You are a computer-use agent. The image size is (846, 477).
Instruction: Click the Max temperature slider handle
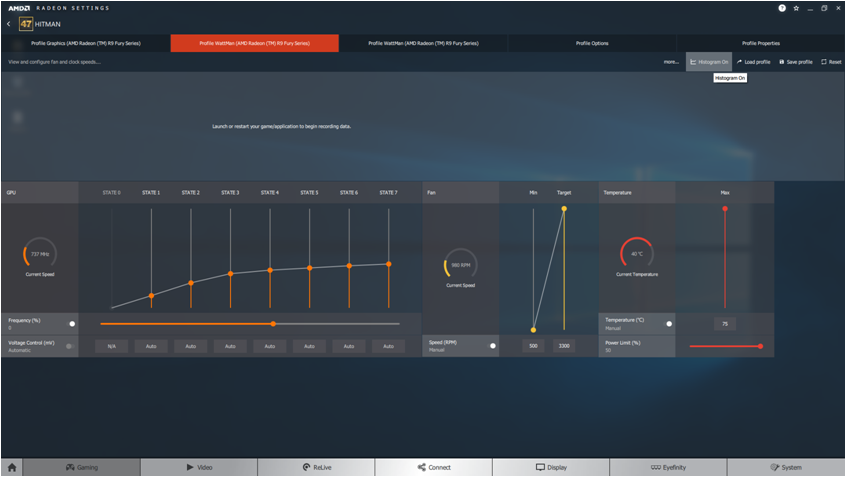click(x=725, y=209)
